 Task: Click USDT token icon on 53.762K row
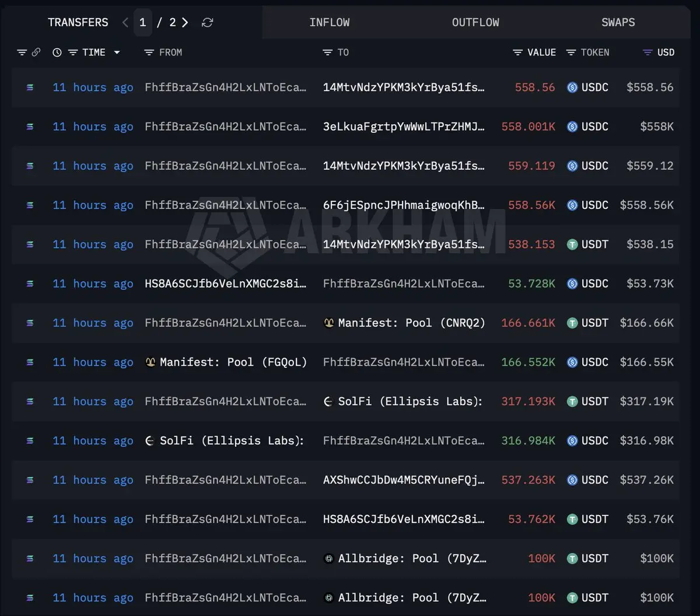[572, 519]
